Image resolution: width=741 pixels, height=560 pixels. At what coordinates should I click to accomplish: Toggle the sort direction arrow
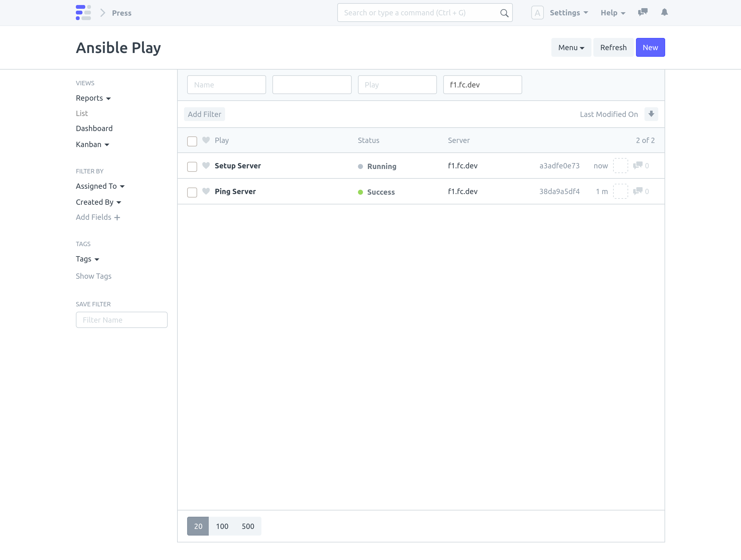coord(651,114)
